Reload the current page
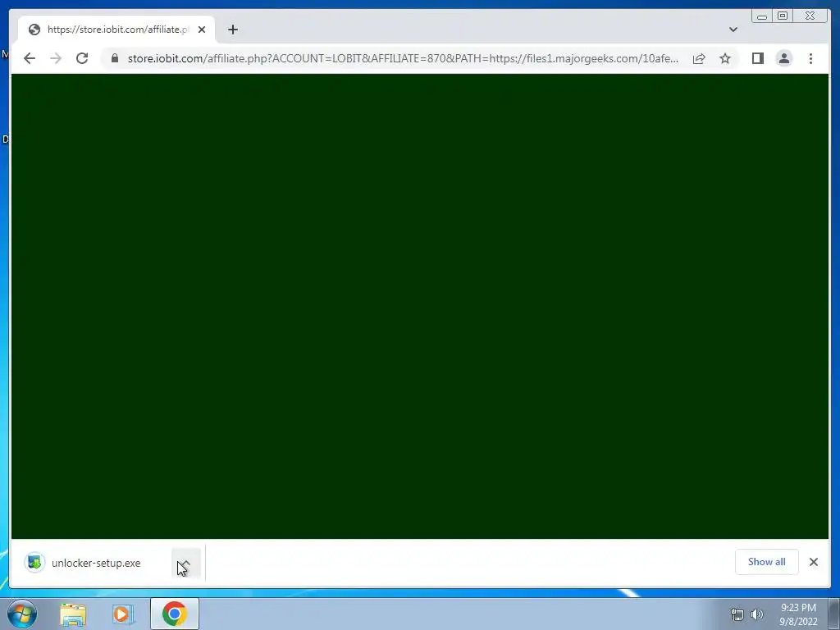 (x=82, y=58)
